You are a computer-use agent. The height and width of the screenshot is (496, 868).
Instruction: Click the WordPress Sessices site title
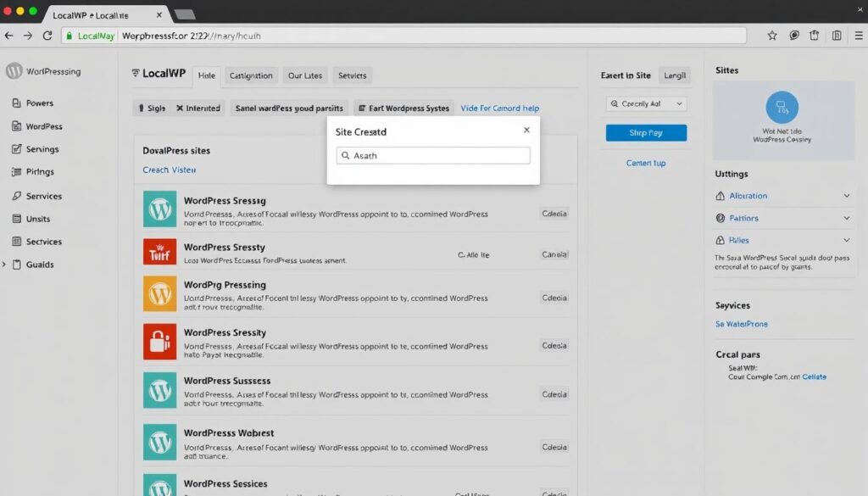pos(225,484)
